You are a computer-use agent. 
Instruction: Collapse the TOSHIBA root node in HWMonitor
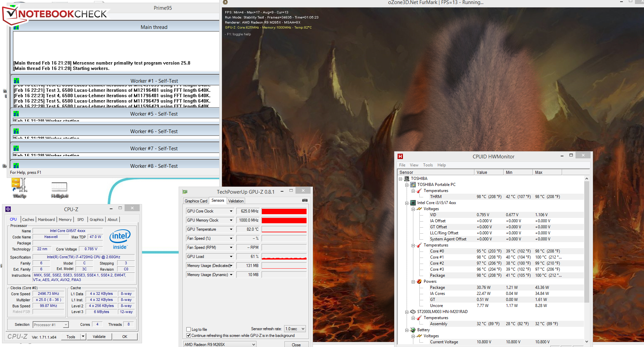click(x=400, y=179)
